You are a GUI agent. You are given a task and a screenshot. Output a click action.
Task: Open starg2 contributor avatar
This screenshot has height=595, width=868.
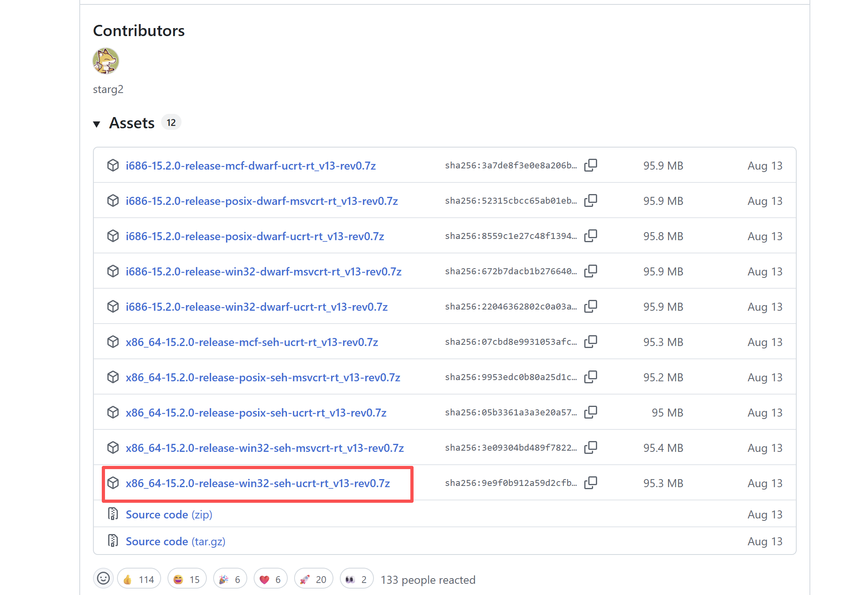(106, 61)
